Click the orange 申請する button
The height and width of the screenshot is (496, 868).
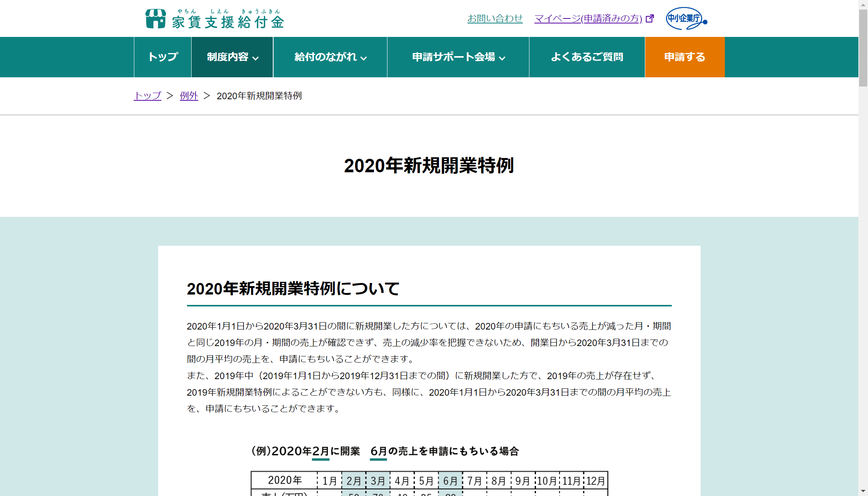tap(685, 57)
